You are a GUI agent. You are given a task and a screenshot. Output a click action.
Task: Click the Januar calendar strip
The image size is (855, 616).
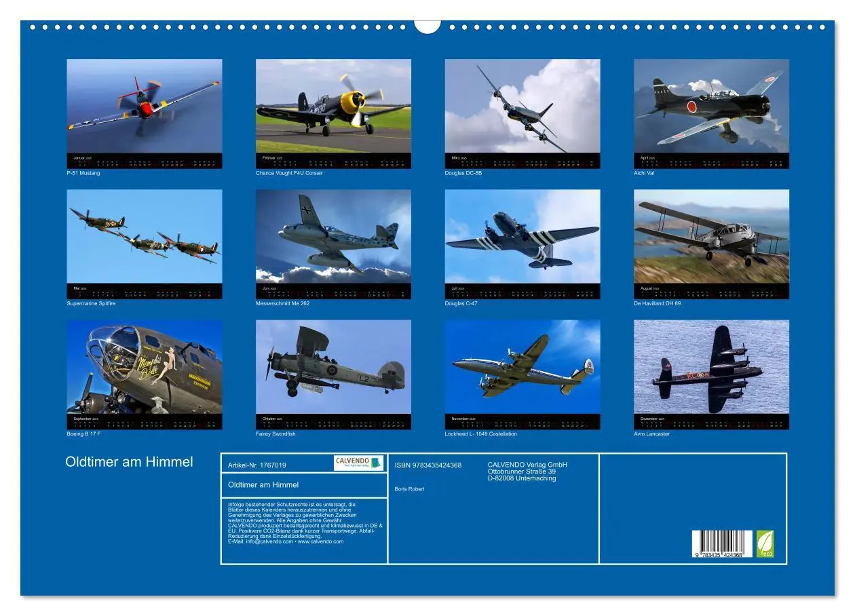(x=145, y=161)
